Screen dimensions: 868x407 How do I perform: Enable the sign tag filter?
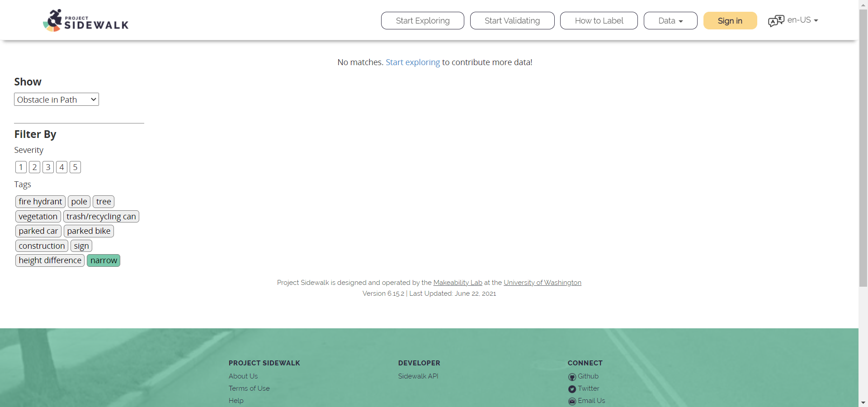point(81,246)
